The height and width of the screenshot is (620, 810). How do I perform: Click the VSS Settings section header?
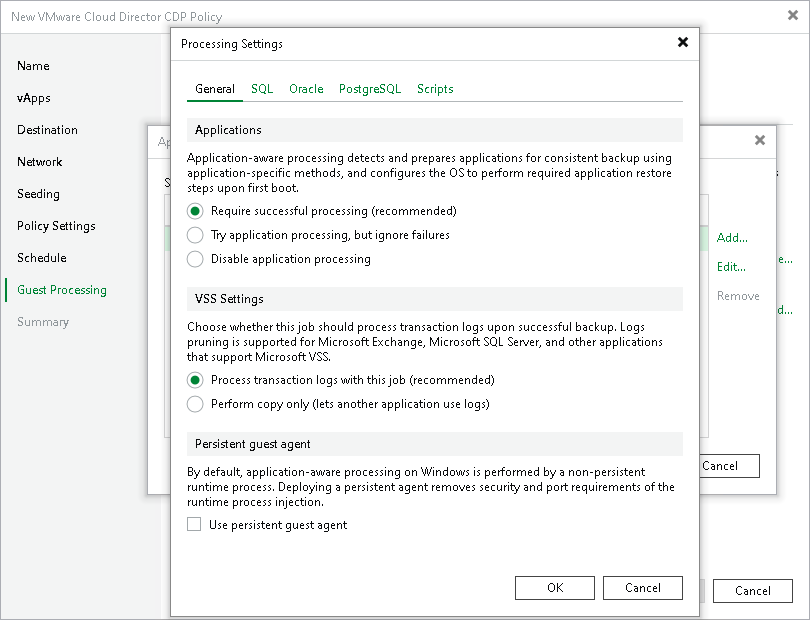[x=434, y=299]
